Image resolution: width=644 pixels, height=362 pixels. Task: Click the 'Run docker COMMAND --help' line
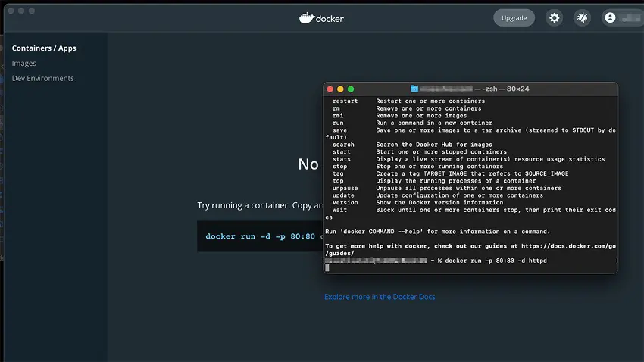coord(437,232)
